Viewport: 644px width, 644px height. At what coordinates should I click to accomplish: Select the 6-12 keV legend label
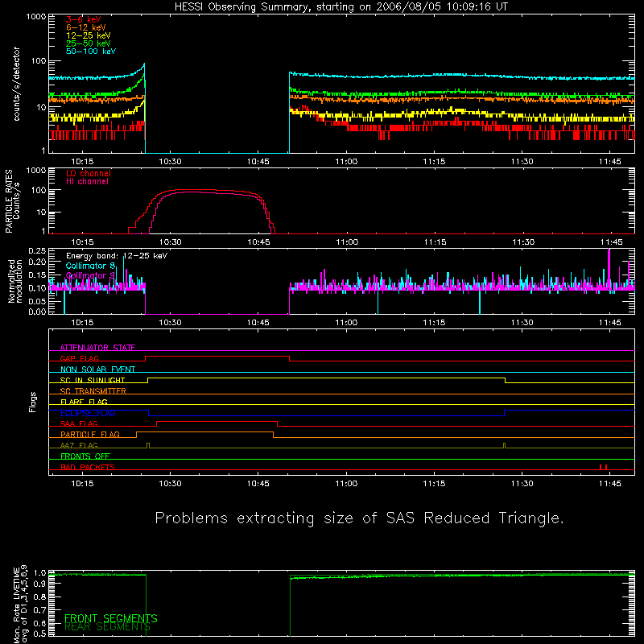pos(86,27)
